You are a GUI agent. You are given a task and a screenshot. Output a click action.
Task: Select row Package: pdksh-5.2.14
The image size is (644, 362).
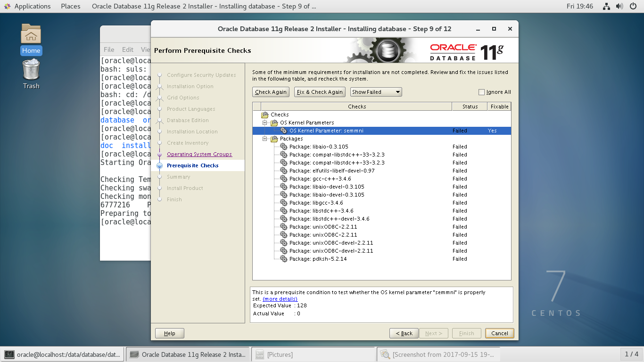click(382, 259)
